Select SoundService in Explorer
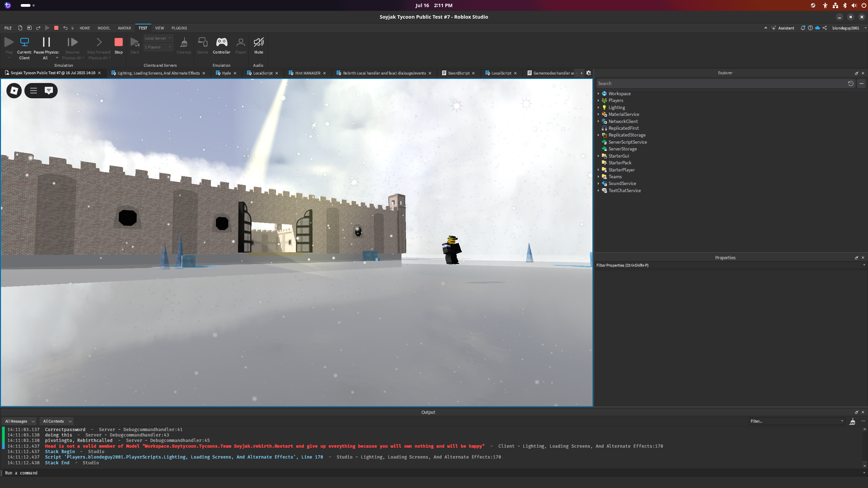 622,184
